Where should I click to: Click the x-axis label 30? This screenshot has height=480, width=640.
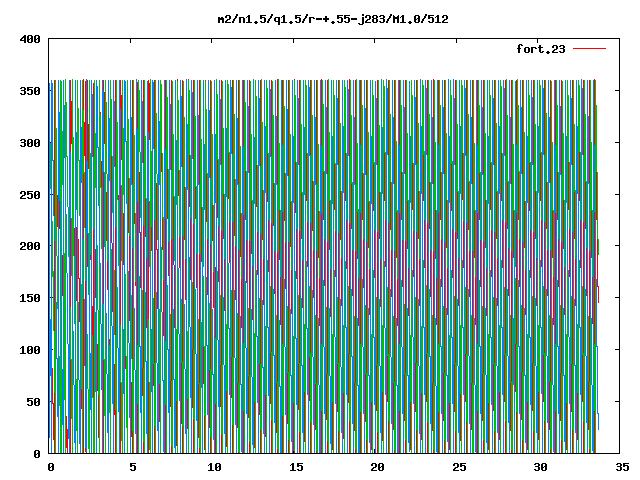pyautogui.click(x=541, y=467)
